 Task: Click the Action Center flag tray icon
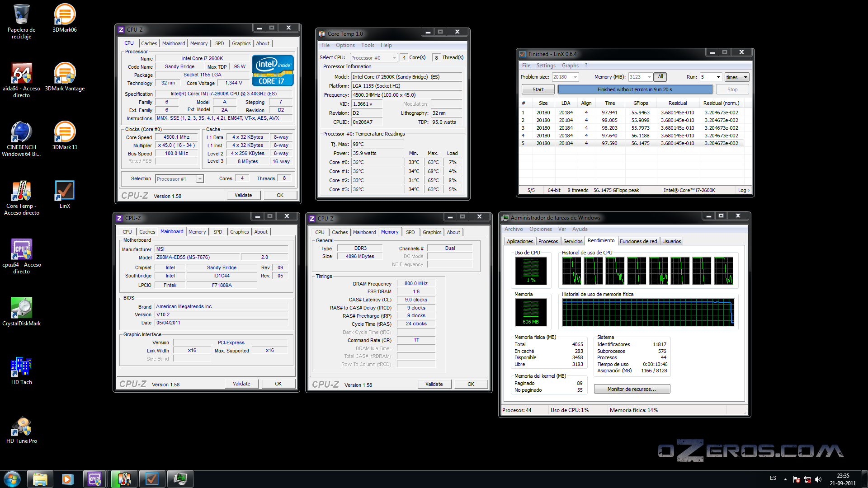coord(797,479)
